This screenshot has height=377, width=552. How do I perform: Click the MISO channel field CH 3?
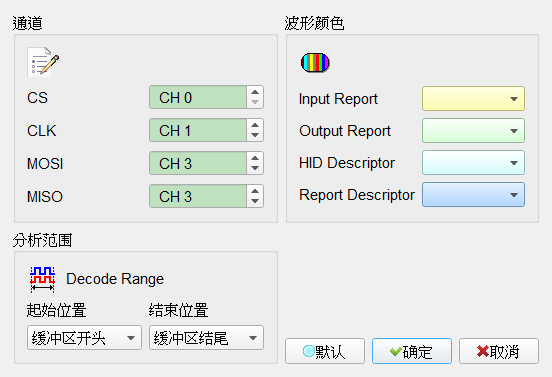[198, 196]
